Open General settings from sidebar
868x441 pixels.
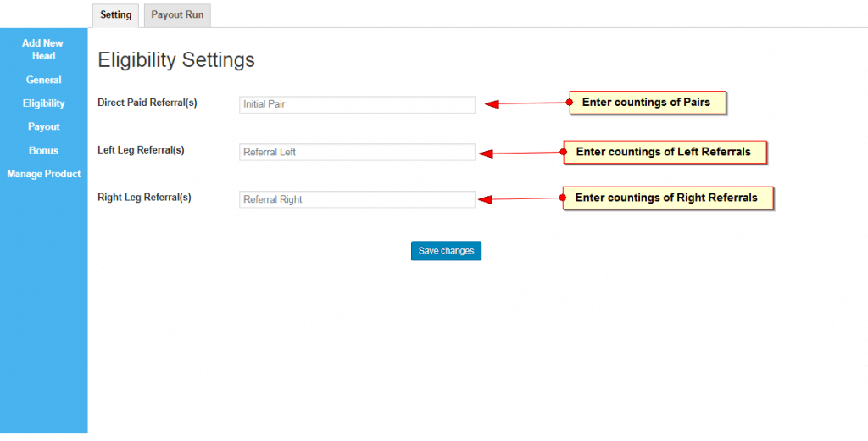click(43, 80)
